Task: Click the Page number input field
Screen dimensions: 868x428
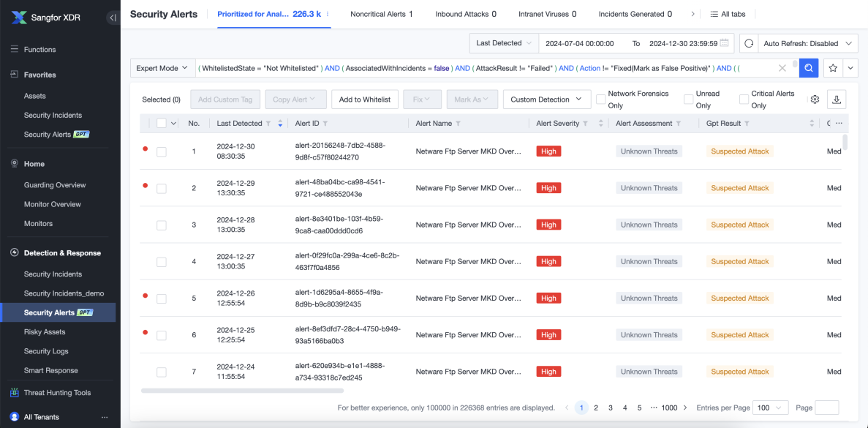Action: click(x=827, y=408)
